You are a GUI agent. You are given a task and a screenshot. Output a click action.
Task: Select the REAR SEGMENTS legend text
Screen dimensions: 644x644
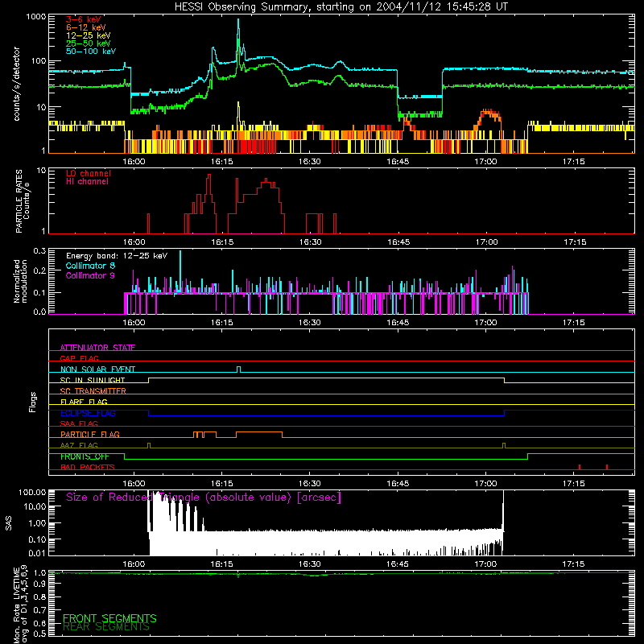[x=106, y=627]
